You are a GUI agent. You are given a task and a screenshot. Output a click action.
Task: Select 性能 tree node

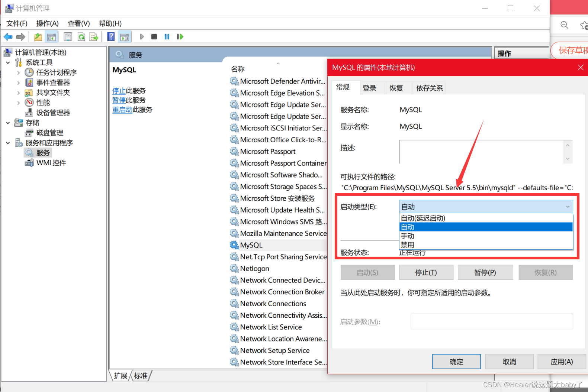pyautogui.click(x=43, y=103)
